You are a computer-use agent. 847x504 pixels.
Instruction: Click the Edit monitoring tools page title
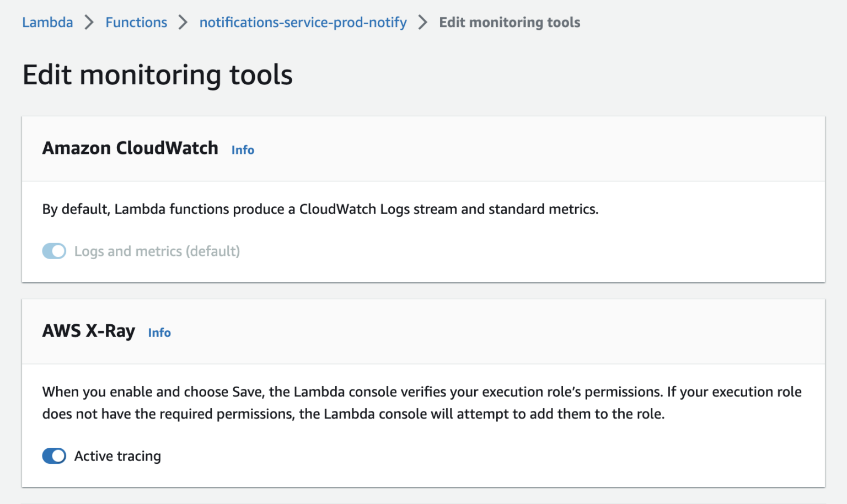[x=158, y=74]
